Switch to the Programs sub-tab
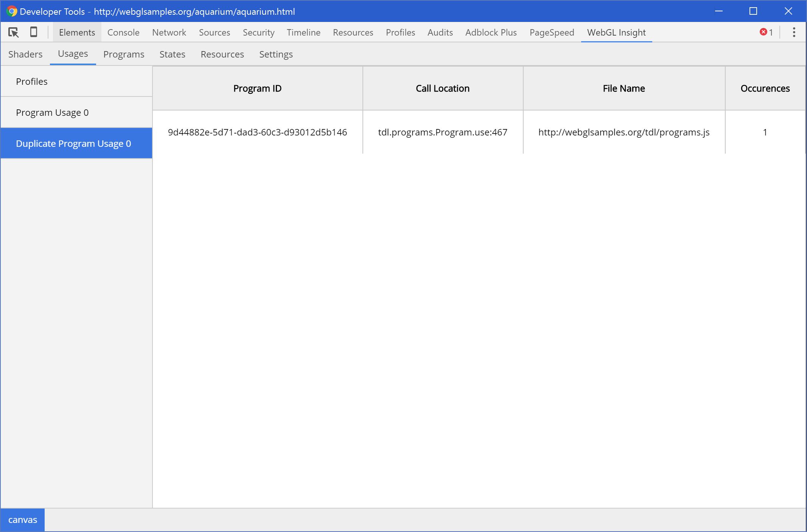807x532 pixels. coord(124,54)
